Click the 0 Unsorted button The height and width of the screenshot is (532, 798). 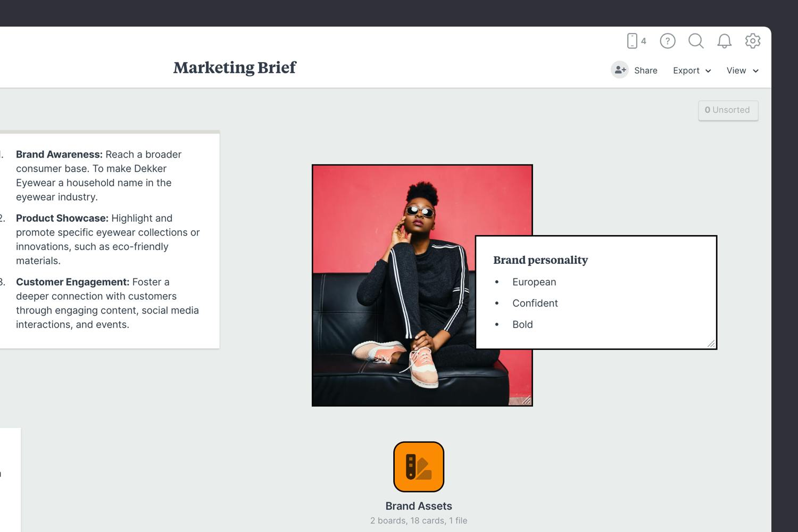728,110
